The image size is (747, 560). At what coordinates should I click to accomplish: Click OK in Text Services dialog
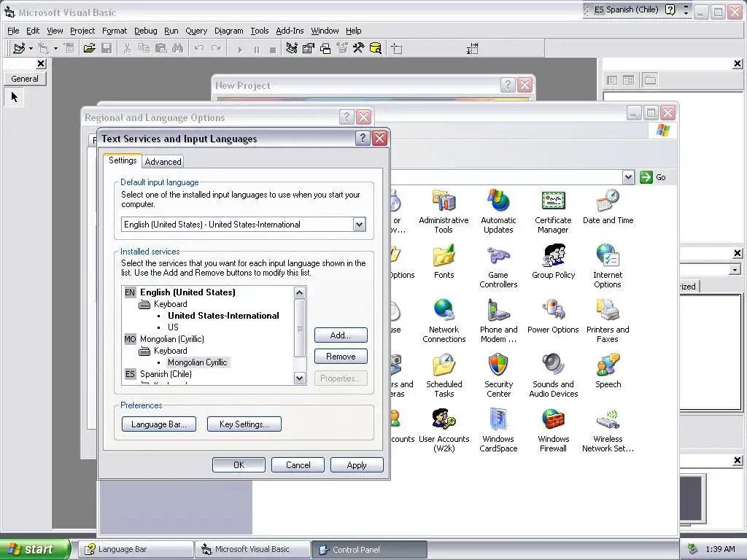(x=239, y=465)
